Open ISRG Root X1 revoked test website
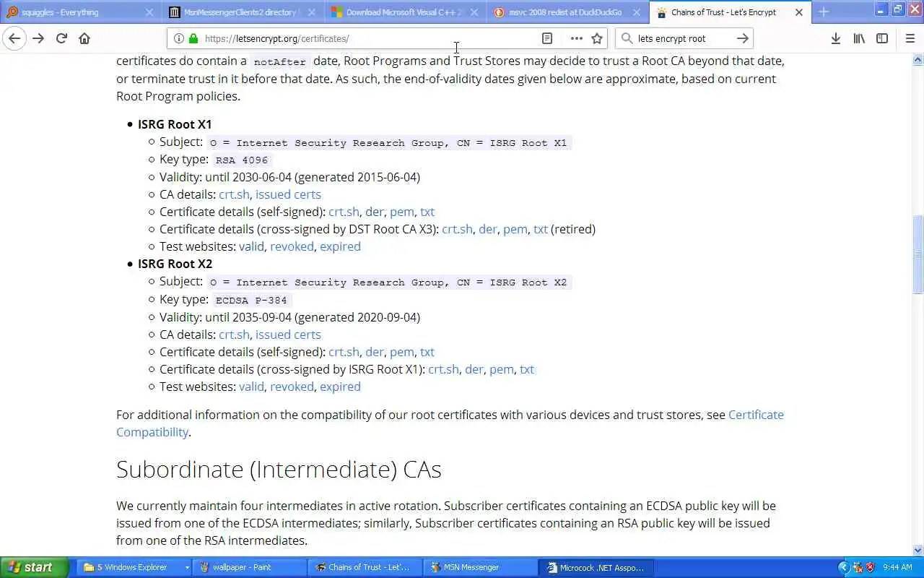The height and width of the screenshot is (578, 924). click(x=292, y=246)
